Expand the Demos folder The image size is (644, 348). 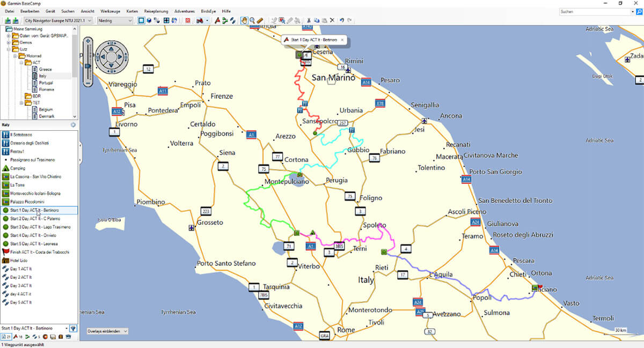9,42
